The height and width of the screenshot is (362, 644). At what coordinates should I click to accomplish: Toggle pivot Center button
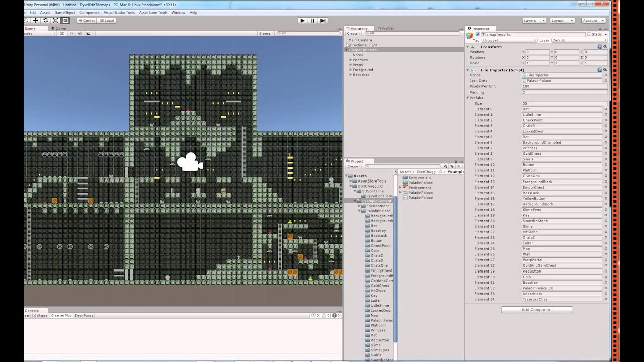point(87,21)
